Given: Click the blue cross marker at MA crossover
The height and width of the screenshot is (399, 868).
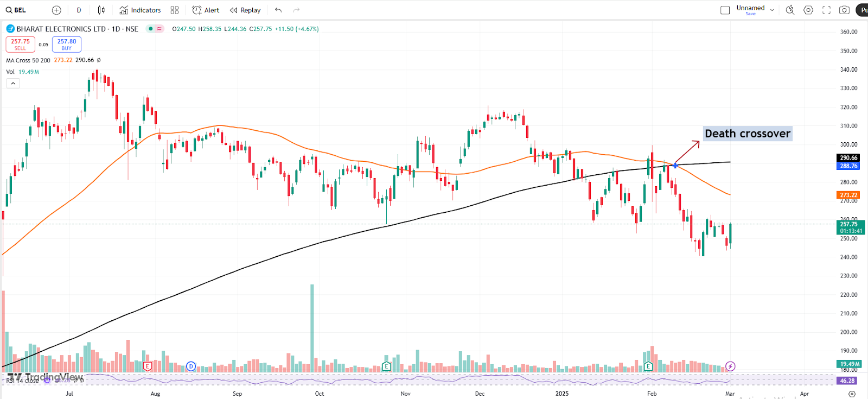Looking at the screenshot, I should 675,165.
